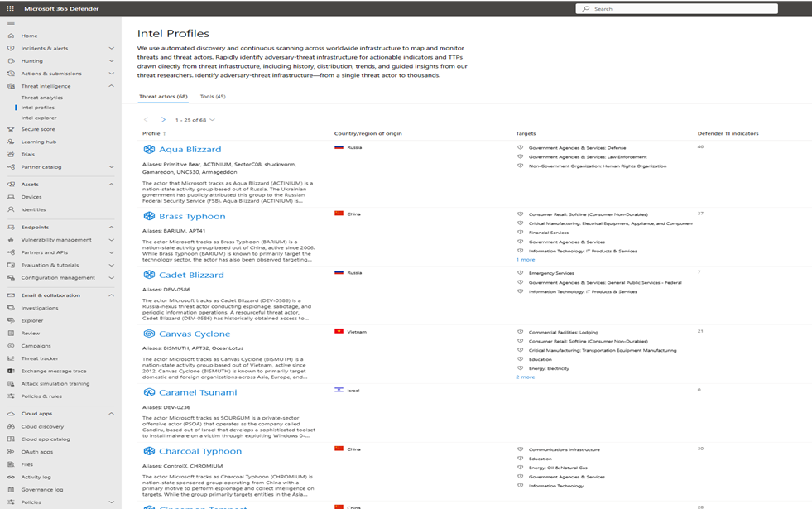This screenshot has height=509, width=812.
Task: Click the Hunting icon in sidebar
Action: click(11, 61)
